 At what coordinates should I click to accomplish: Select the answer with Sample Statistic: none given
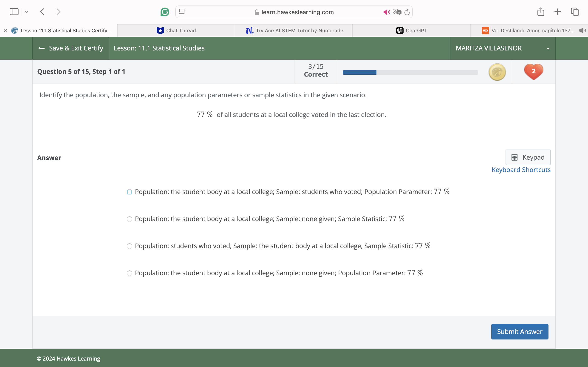[x=130, y=219]
